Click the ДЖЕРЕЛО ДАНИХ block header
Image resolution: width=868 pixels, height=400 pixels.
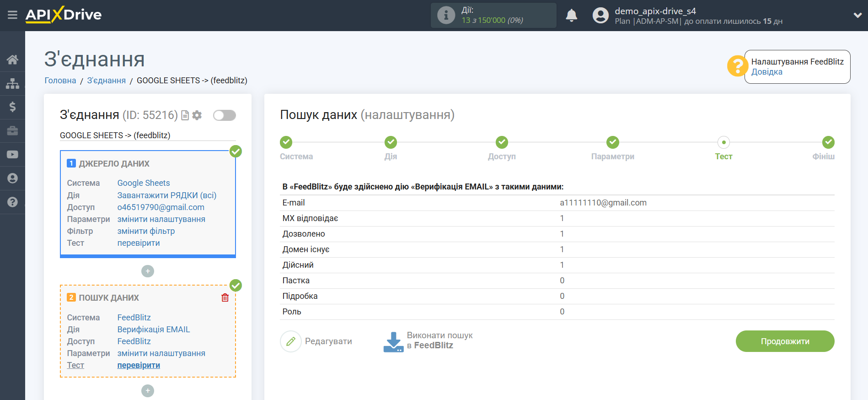pos(114,164)
